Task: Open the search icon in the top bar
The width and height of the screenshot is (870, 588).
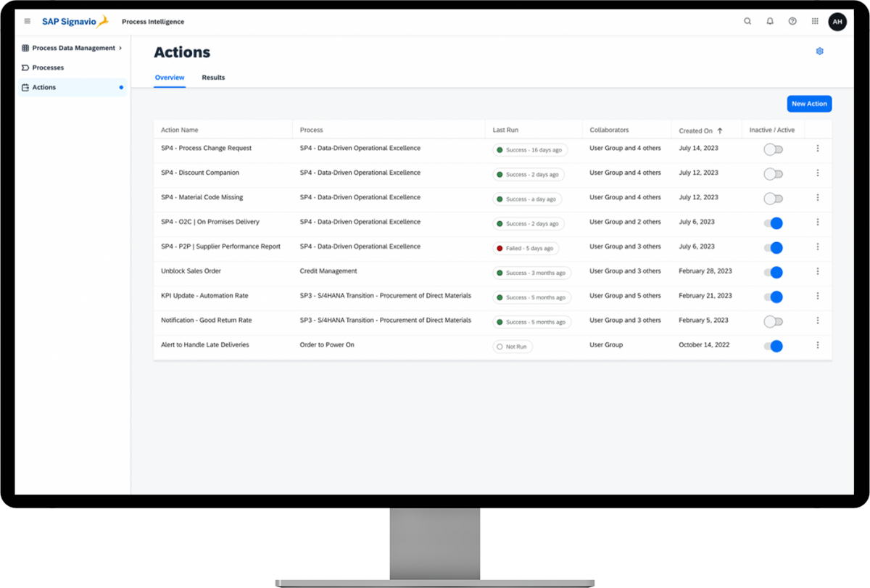Action: (747, 21)
